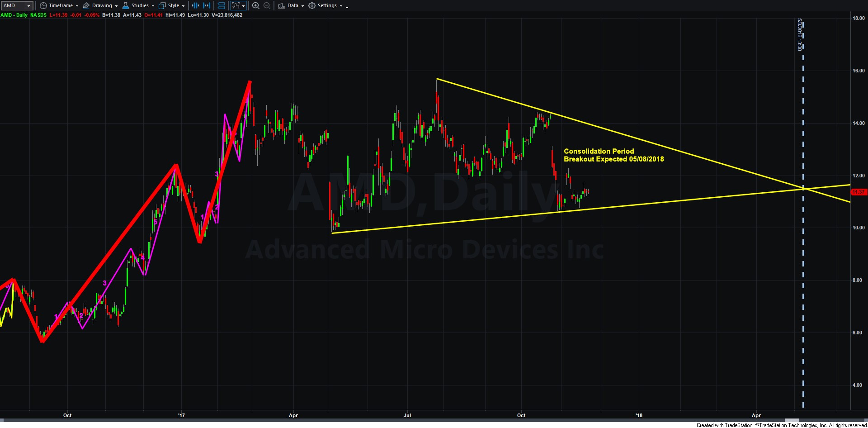Expand the Settings dropdown arrow
Image resolution: width=868 pixels, height=428 pixels.
coord(341,6)
